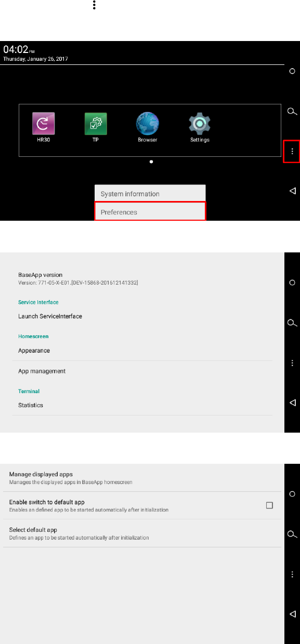300x644 pixels.
Task: Launch the TP app icon
Action: pyautogui.click(x=96, y=124)
